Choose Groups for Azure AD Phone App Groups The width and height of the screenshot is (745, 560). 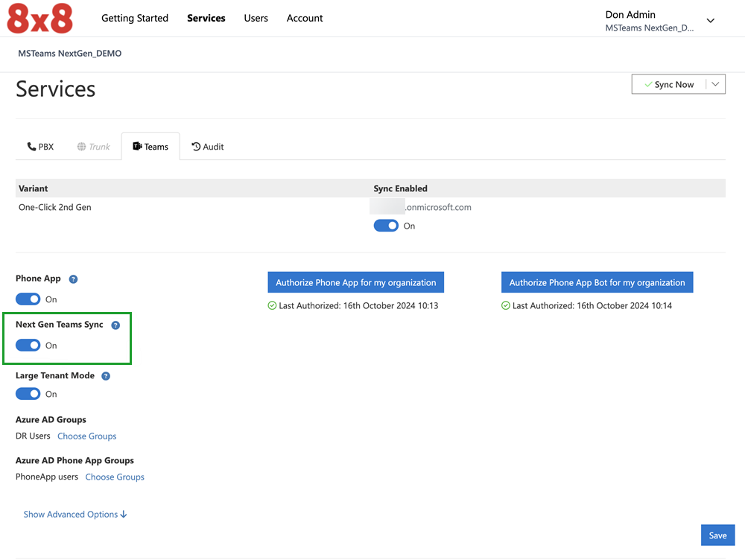click(115, 477)
